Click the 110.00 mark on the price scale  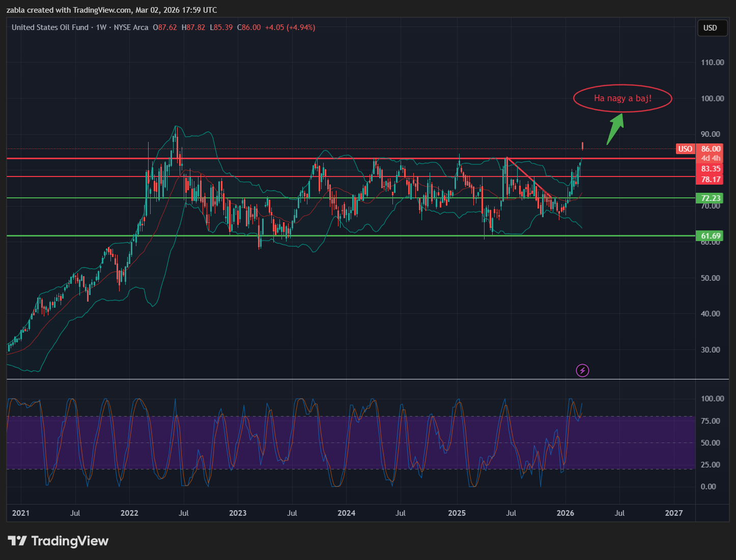pos(712,63)
